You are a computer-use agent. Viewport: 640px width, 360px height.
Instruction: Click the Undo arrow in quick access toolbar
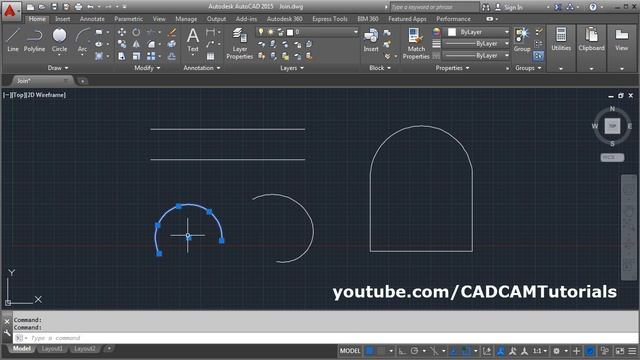point(90,7)
